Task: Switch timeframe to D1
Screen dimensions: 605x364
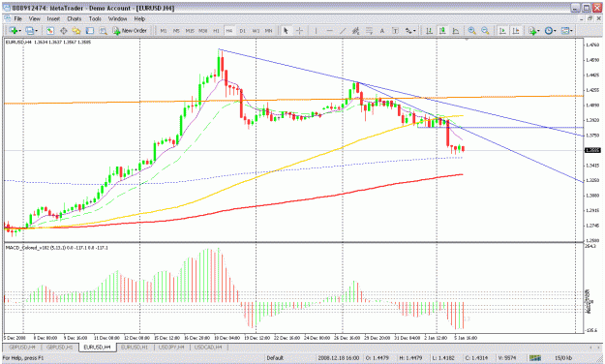Action: (x=242, y=30)
